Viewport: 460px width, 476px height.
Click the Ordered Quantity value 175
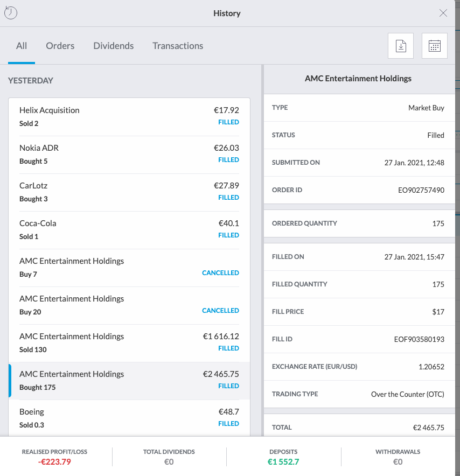coord(438,223)
